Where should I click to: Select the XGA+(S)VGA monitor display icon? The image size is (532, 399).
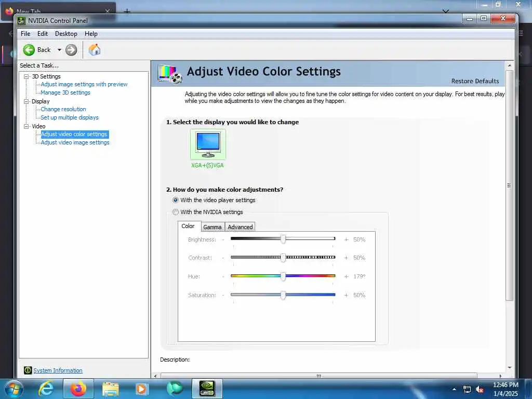click(x=208, y=144)
